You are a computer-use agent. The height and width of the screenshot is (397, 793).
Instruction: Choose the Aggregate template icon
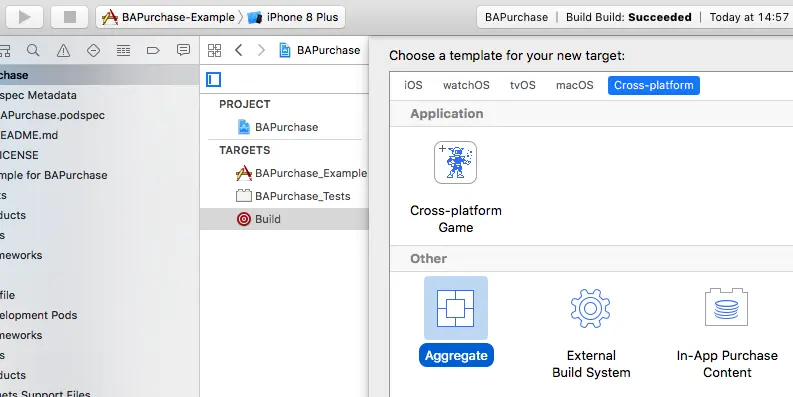pos(456,307)
